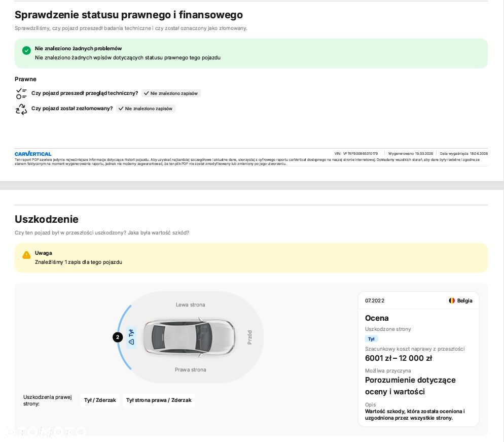
Task: Click the cost value '6001 zł – 12 000 zł'
Action: 398,358
